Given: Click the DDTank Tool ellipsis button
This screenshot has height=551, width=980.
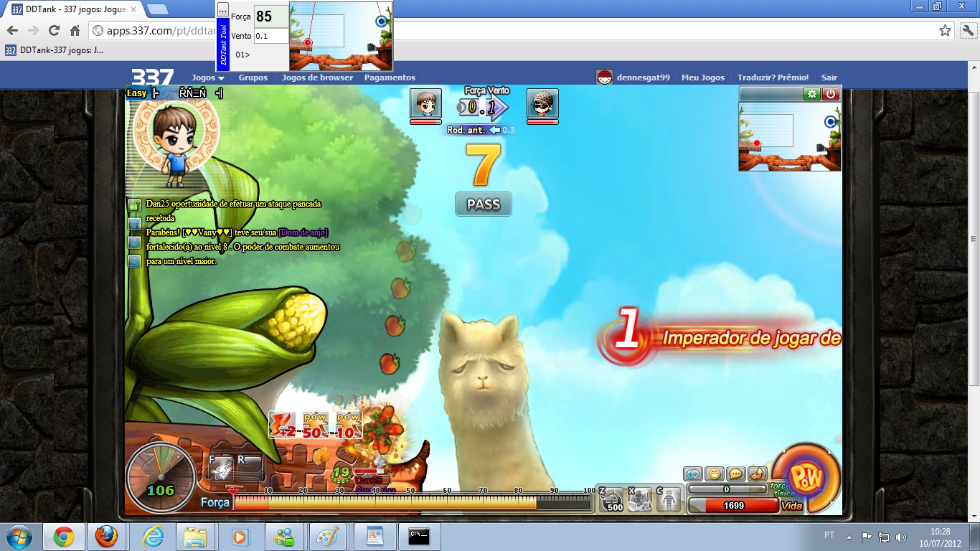Looking at the screenshot, I should [x=223, y=10].
